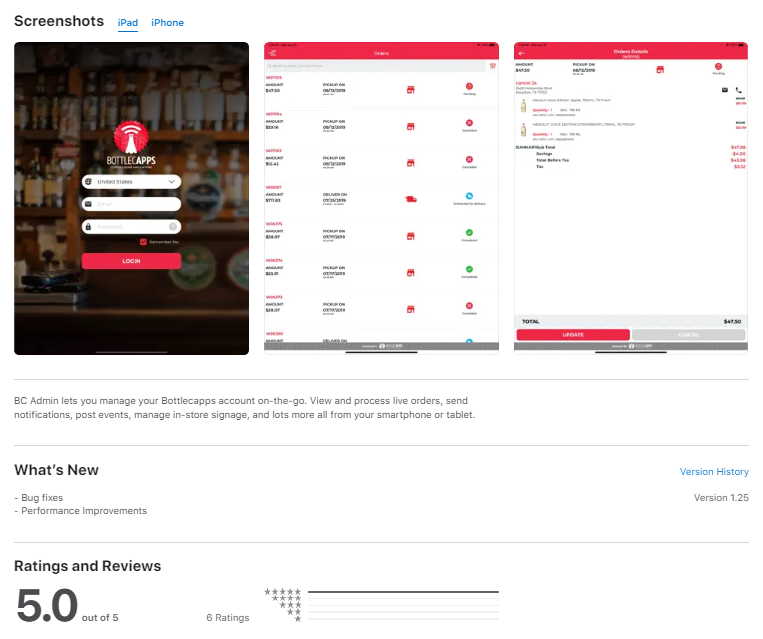Click the store pickup icon for $47.50 order in Orders list
This screenshot has height=639, width=763.
pyautogui.click(x=411, y=90)
